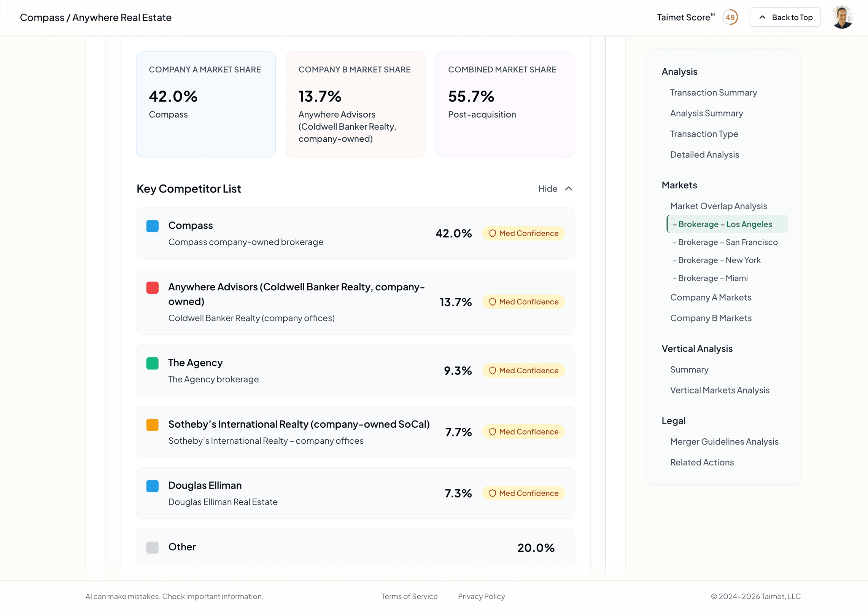Screen dimensions: 868x610
Task: Select Brokerage – San Francisco item
Action: [725, 242]
